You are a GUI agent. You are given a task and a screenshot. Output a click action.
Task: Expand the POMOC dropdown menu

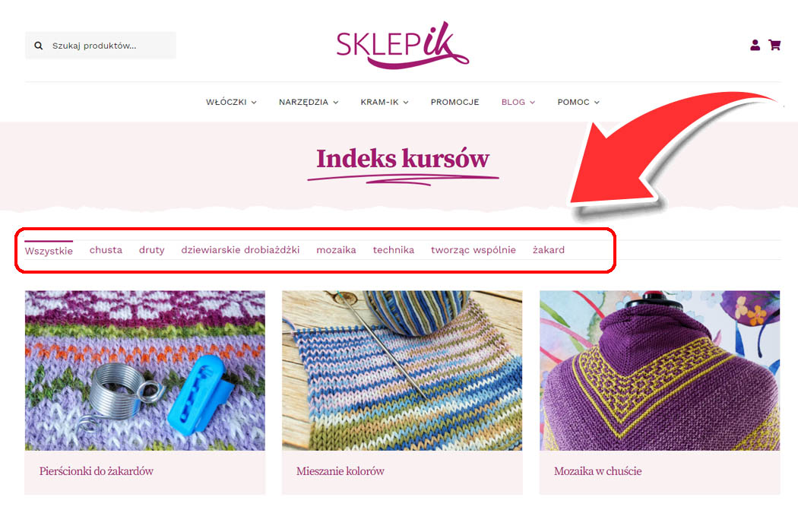click(x=578, y=102)
